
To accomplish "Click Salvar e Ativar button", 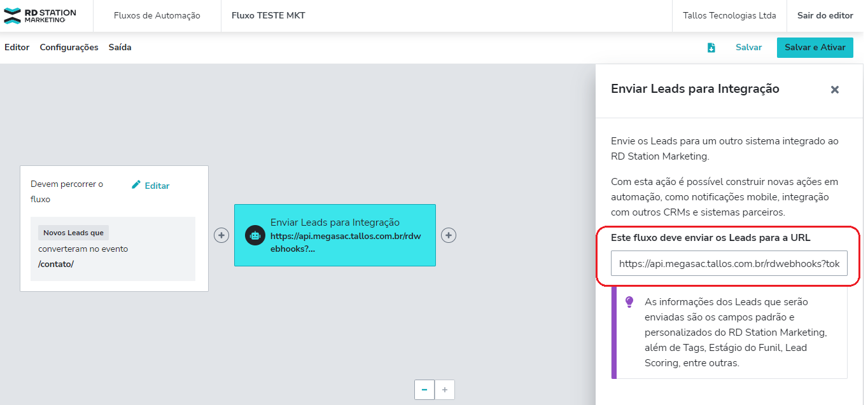I will (815, 48).
